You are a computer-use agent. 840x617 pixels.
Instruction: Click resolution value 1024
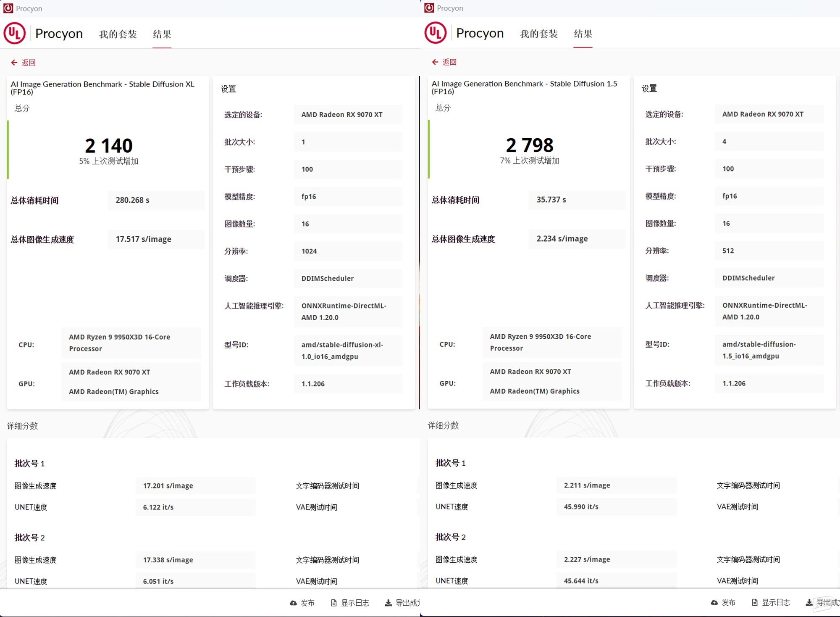(x=348, y=251)
